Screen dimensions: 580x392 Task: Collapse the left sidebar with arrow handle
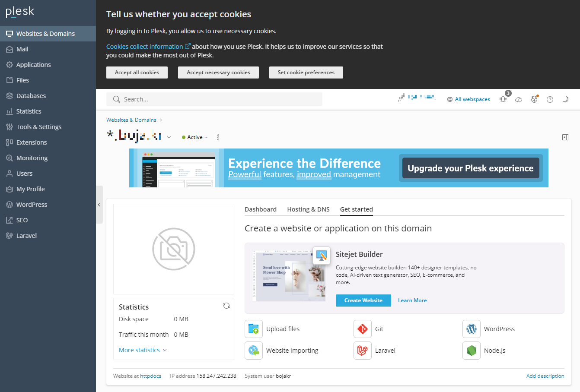point(99,205)
